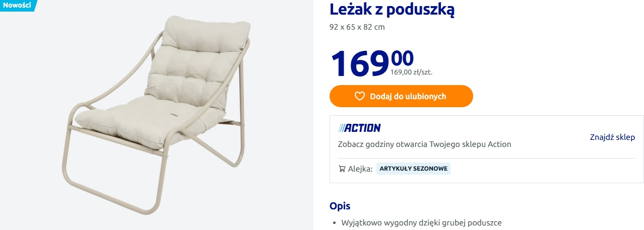Click the Action store logo

[359, 128]
